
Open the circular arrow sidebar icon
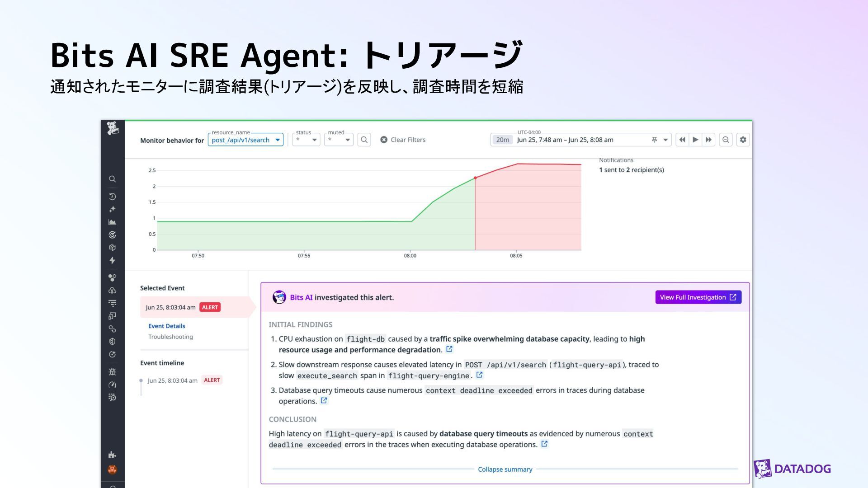pos(112,354)
